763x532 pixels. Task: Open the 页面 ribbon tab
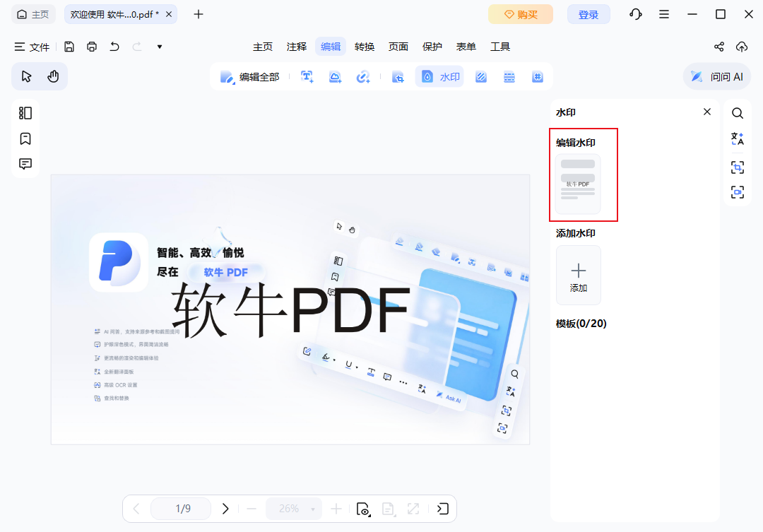[x=398, y=47]
